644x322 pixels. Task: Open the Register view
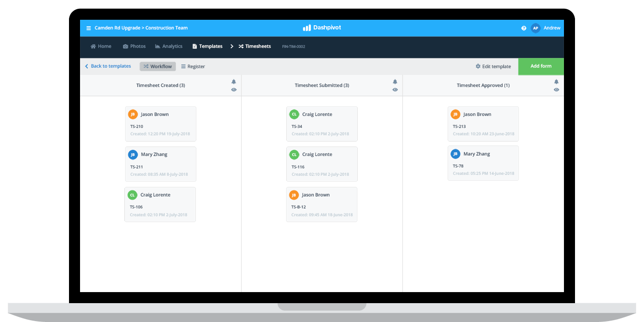[193, 66]
